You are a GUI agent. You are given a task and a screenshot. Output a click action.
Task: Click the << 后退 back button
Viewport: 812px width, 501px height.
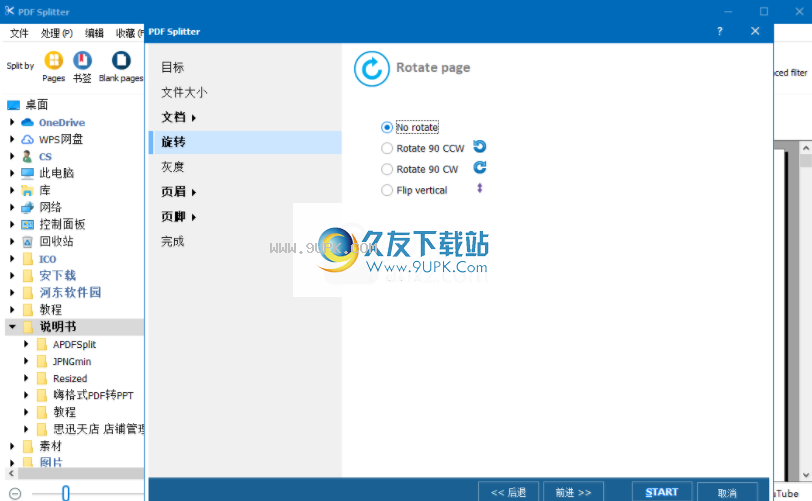point(509,492)
